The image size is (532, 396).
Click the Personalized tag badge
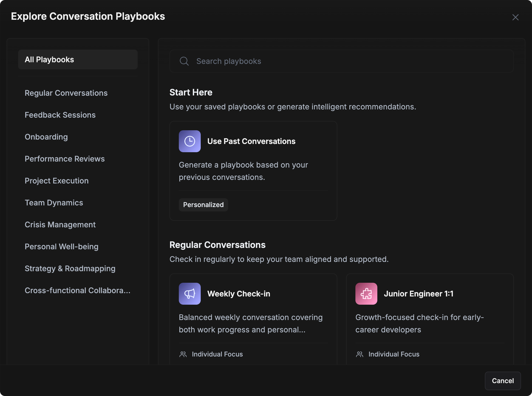point(203,205)
